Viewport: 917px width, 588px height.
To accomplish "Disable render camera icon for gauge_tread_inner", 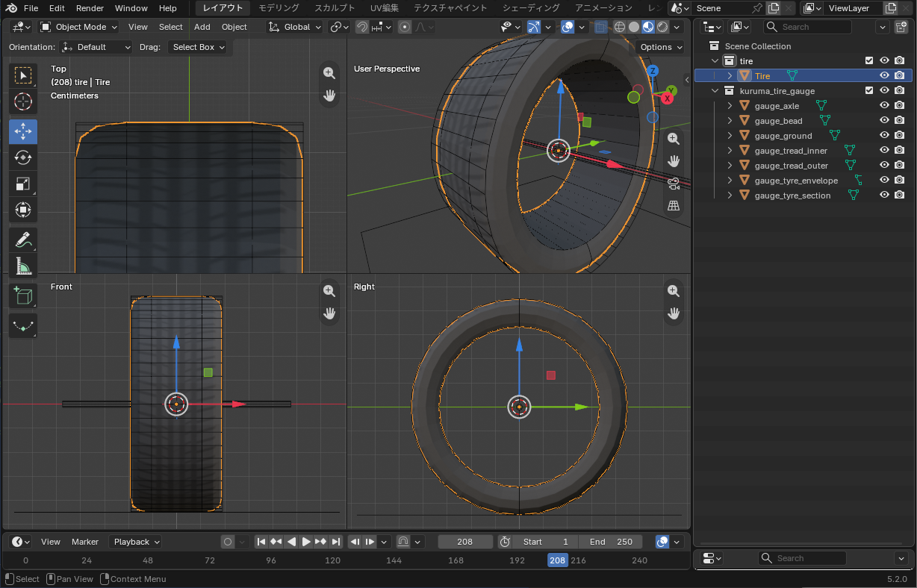I will point(900,150).
